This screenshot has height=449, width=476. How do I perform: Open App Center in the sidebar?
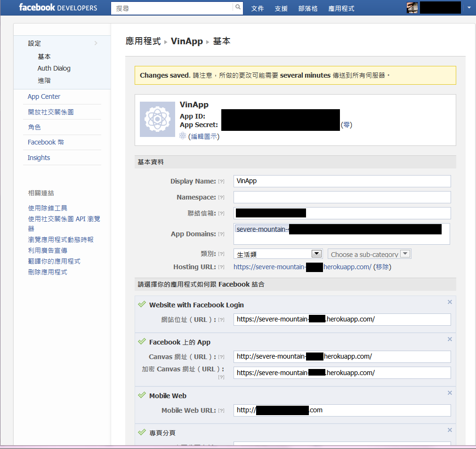click(44, 97)
